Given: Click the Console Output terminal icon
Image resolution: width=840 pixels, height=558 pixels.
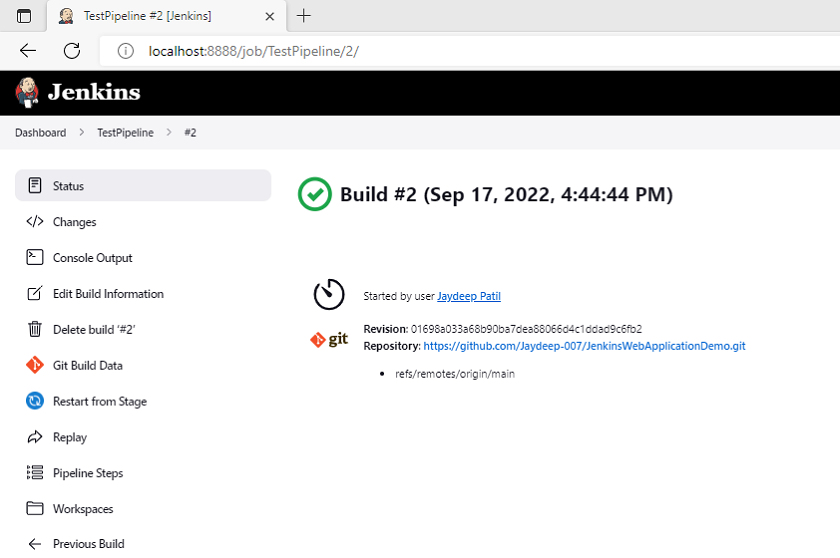Looking at the screenshot, I should (35, 257).
